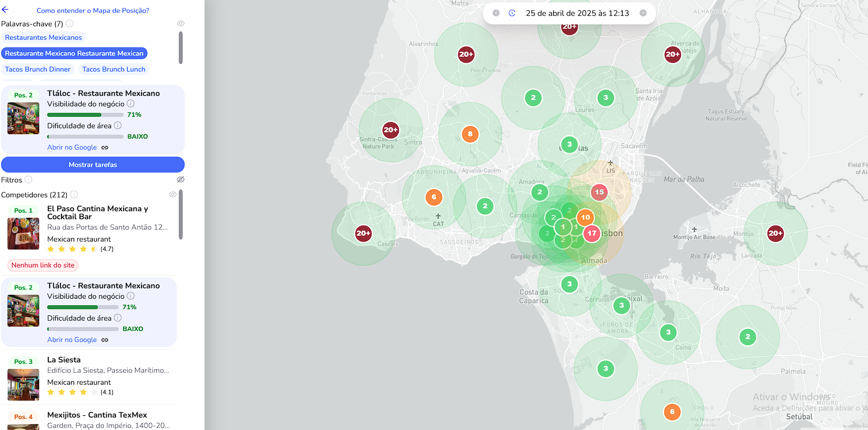Toggle the Filtros hidden-eye icon
Screen dimensions: 868x430
coord(181,179)
